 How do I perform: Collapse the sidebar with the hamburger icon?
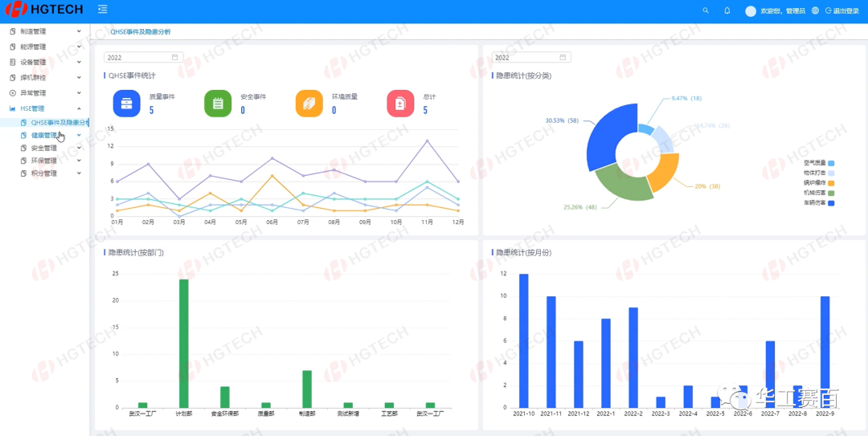[102, 10]
